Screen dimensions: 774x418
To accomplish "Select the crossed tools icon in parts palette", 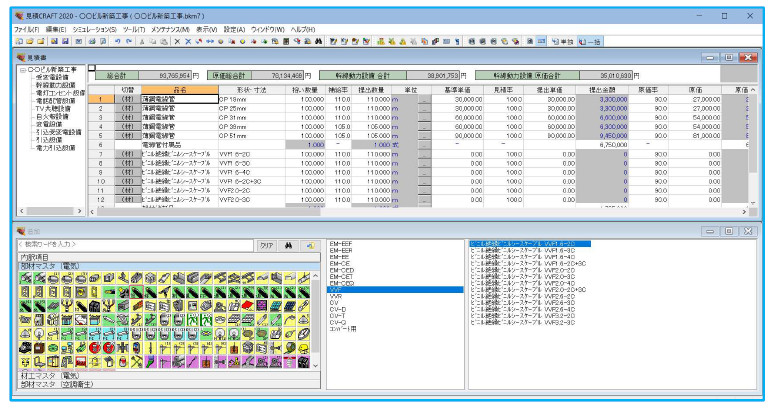I will (x=137, y=362).
